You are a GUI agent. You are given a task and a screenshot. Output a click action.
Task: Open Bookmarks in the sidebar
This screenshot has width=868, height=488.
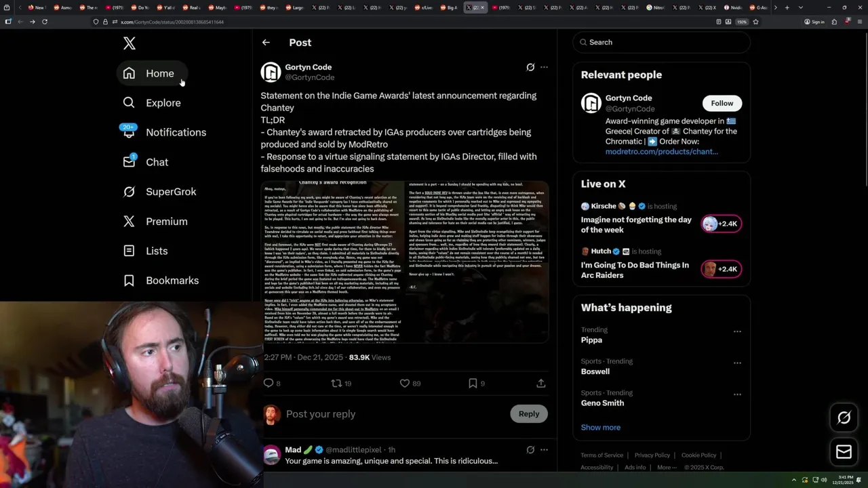(161, 281)
